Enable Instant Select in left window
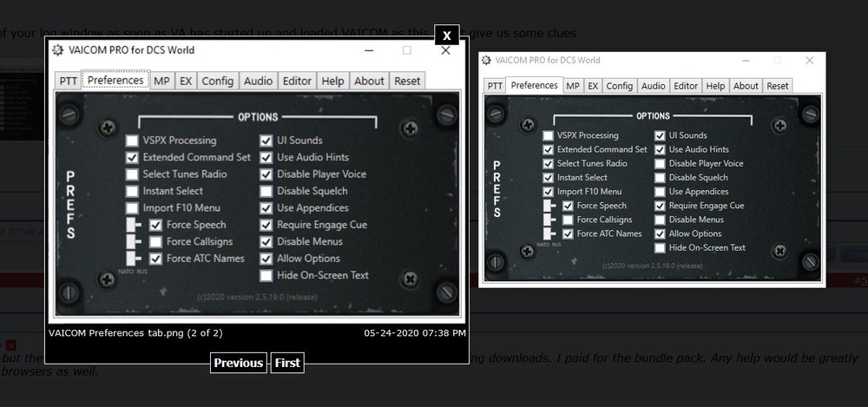Image resolution: width=868 pixels, height=407 pixels. click(x=132, y=191)
